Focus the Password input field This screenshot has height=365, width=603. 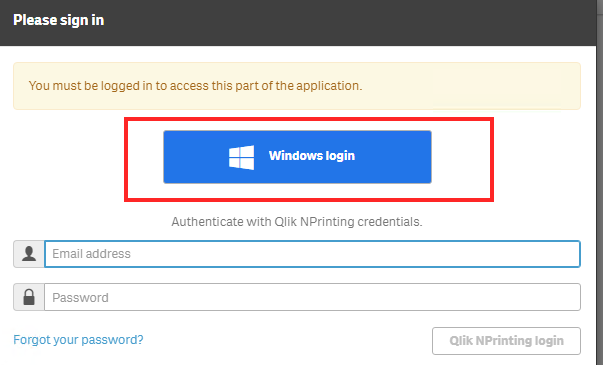[x=312, y=297]
